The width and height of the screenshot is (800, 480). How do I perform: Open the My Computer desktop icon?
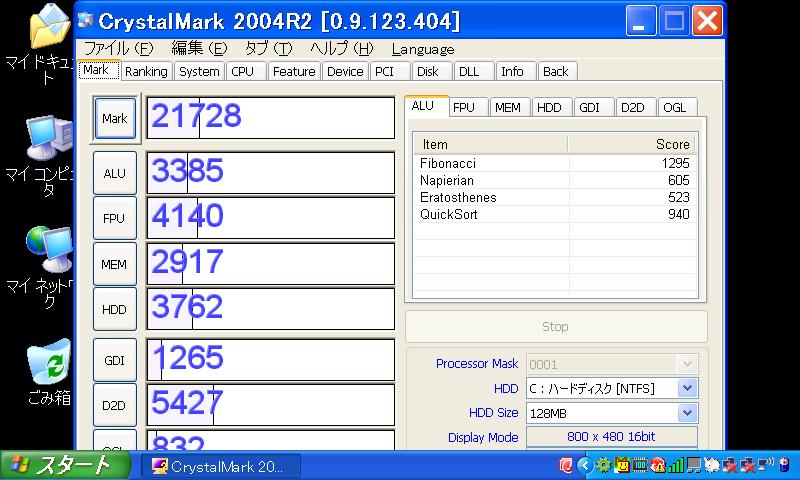[49, 138]
